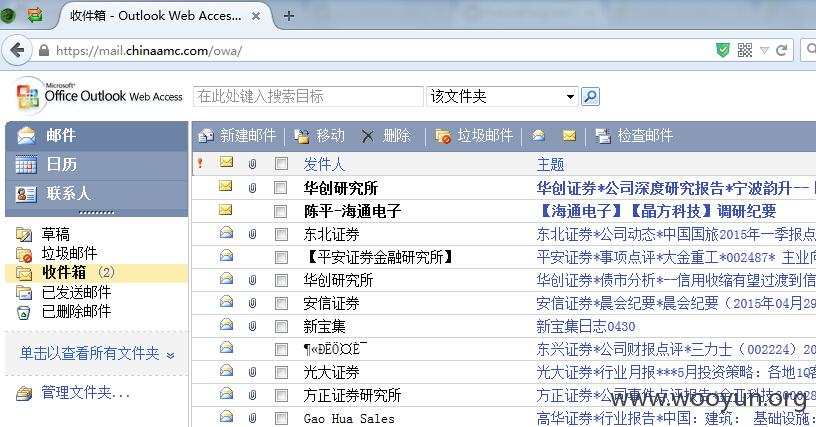Open the 草稿 folder
The height and width of the screenshot is (427, 816).
point(56,234)
